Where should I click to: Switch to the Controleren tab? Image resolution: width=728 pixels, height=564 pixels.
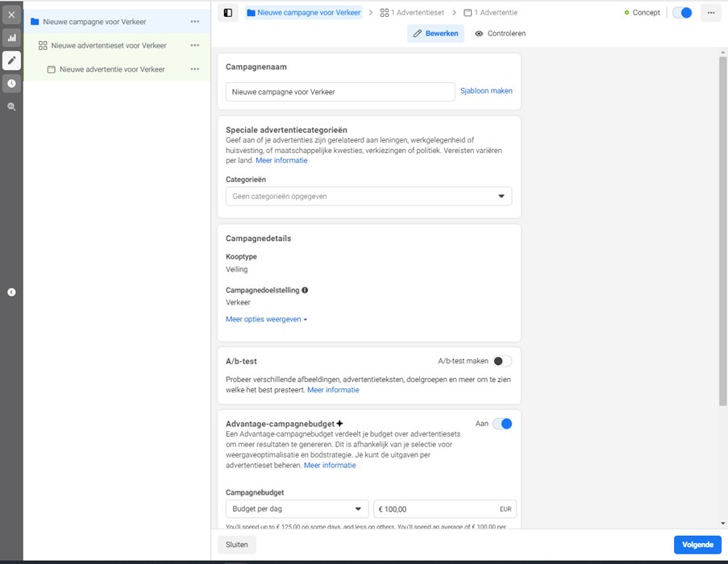point(500,33)
